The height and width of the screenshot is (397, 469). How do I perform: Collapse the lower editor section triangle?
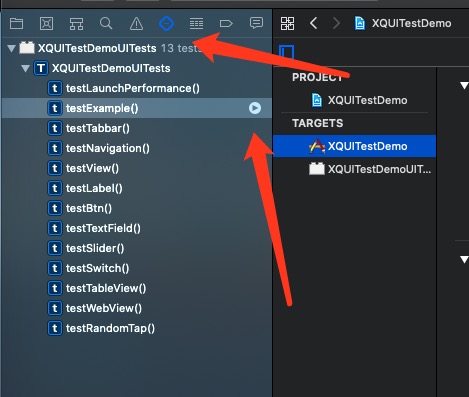[464, 260]
